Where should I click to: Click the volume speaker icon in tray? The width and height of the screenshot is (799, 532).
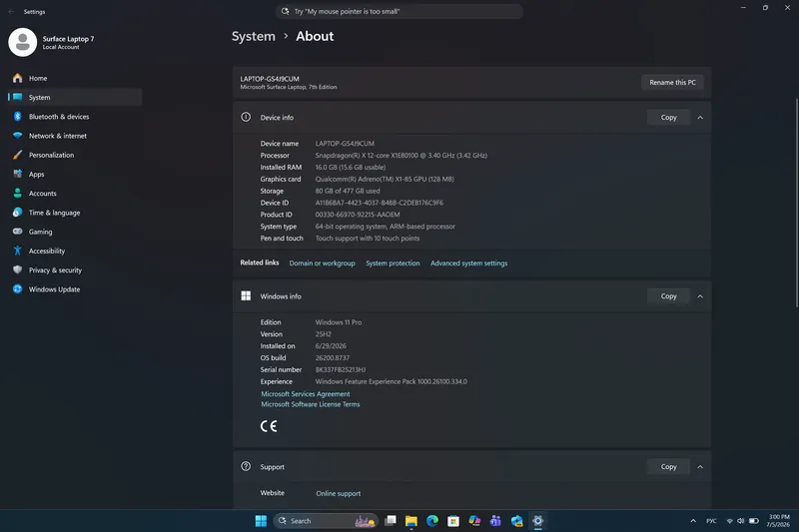(x=741, y=521)
